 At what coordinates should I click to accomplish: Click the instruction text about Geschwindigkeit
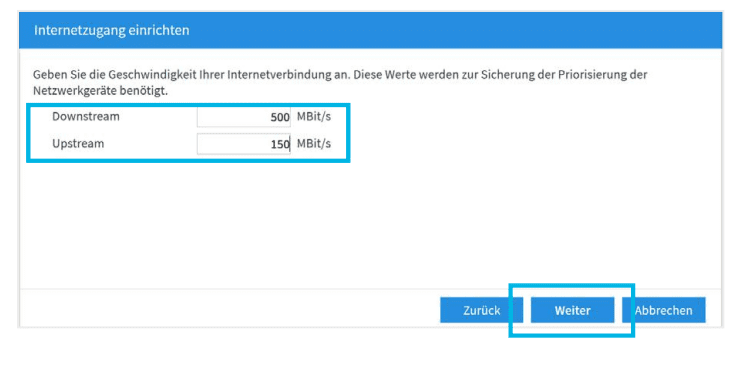pyautogui.click(x=340, y=82)
